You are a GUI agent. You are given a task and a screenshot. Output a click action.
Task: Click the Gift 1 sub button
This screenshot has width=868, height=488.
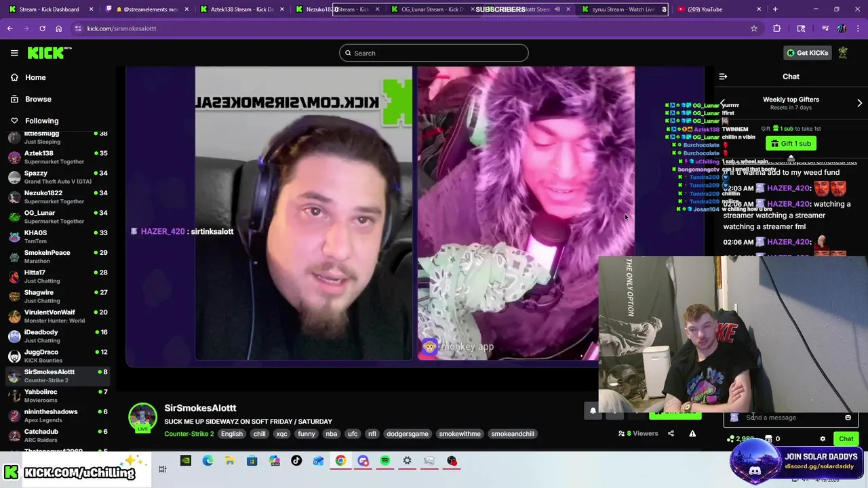tap(791, 144)
